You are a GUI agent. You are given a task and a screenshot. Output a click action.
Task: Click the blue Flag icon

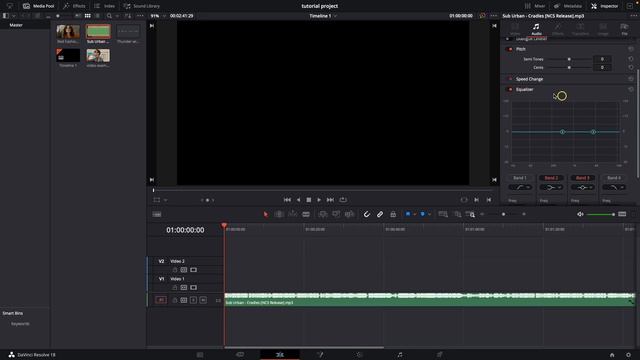408,214
